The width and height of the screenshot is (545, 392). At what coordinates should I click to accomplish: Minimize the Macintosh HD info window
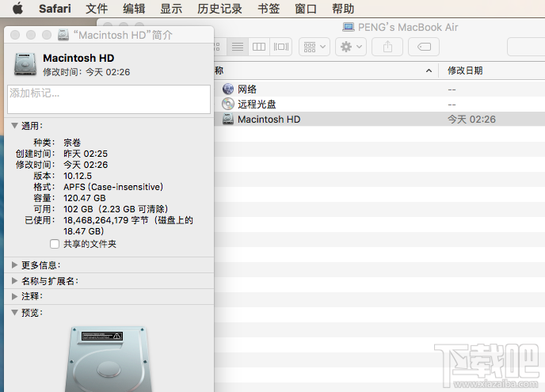coord(31,35)
